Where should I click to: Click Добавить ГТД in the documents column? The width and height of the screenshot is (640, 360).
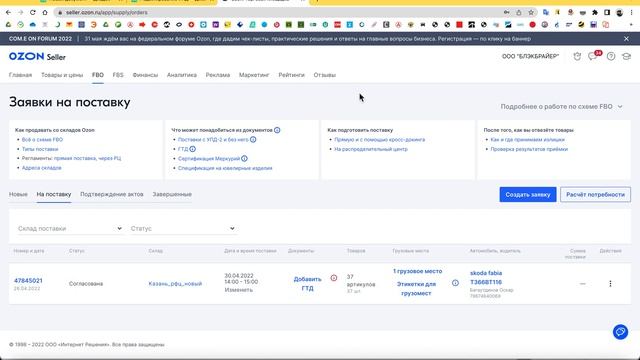(308, 284)
